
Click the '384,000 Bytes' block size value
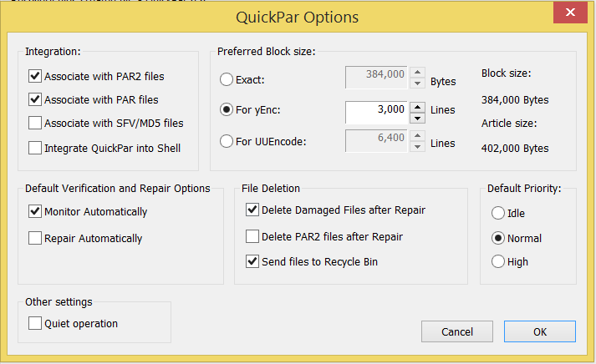pos(515,100)
